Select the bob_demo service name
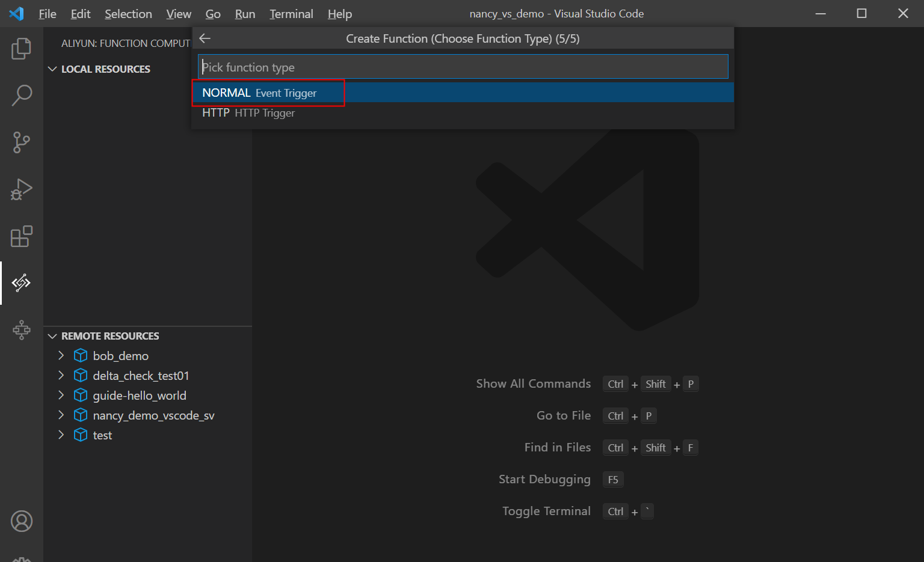The width and height of the screenshot is (924, 562). 120,356
